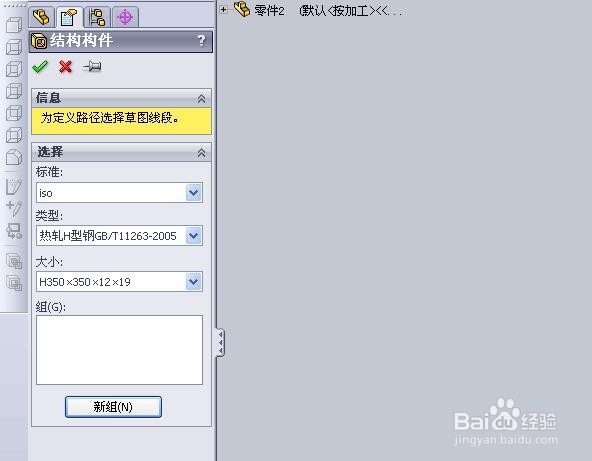The height and width of the screenshot is (461, 592).
Task: Open the PropertyManager tab
Action: (69, 17)
